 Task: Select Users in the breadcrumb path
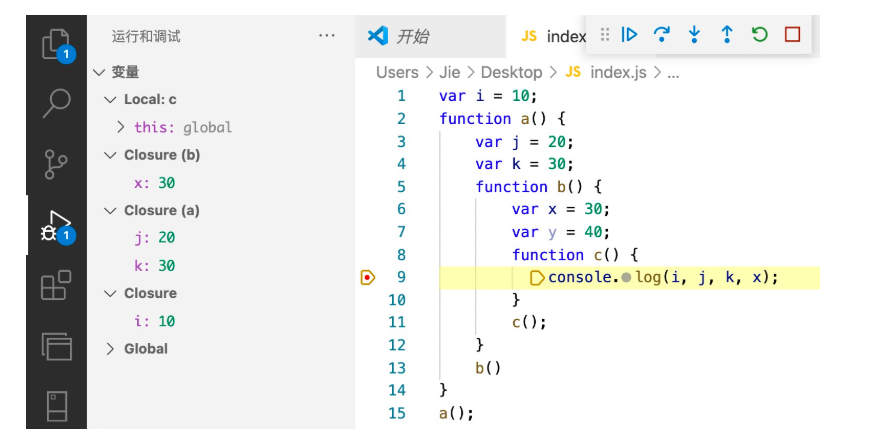397,73
